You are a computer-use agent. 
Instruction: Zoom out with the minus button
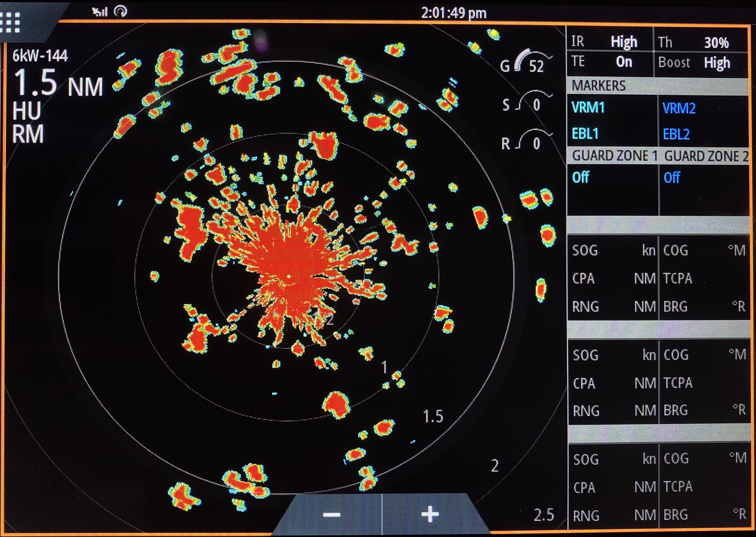[332, 514]
